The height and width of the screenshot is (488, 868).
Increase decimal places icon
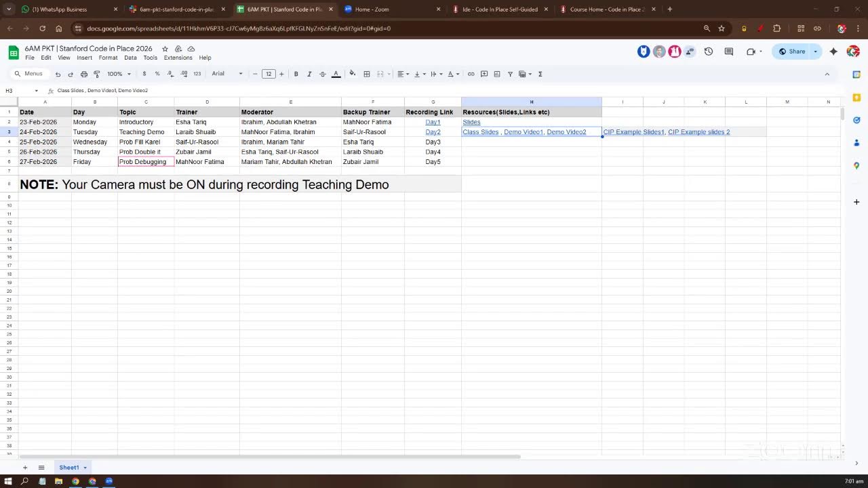184,74
